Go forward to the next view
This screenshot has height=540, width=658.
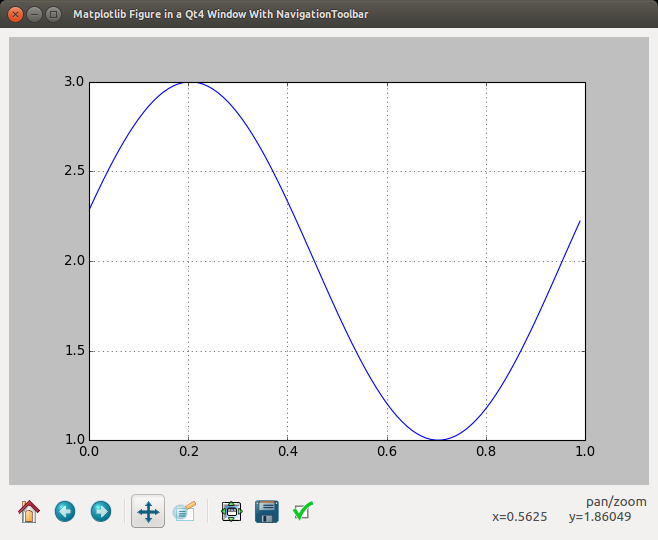pyautogui.click(x=101, y=511)
